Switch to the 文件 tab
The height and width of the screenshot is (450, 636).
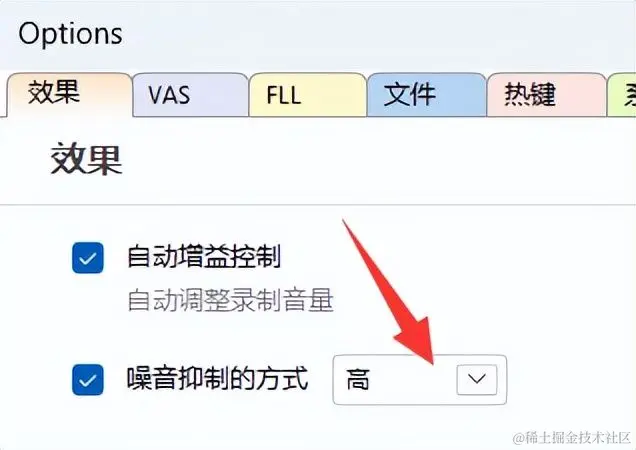pyautogui.click(x=426, y=95)
